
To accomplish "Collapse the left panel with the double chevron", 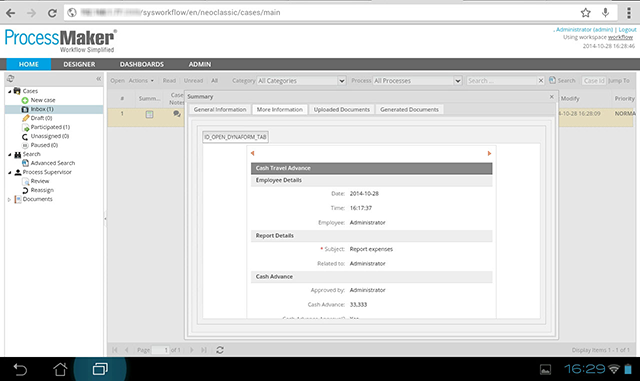I will [98, 78].
